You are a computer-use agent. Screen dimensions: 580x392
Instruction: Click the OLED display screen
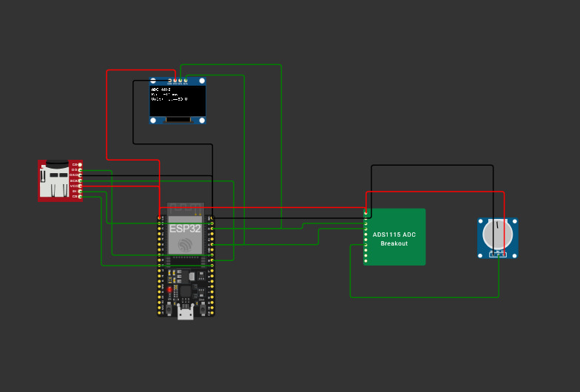pyautogui.click(x=178, y=101)
